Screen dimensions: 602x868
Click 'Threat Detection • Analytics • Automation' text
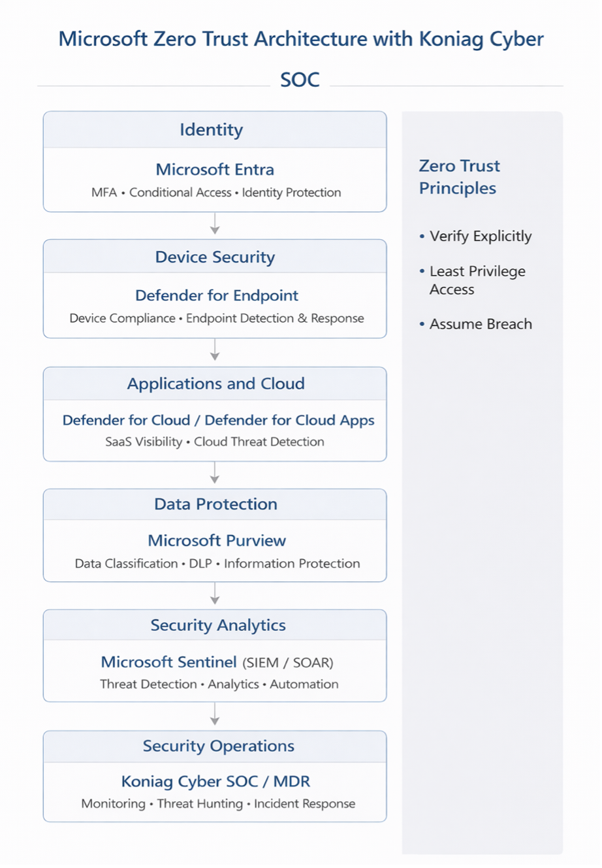[219, 684]
